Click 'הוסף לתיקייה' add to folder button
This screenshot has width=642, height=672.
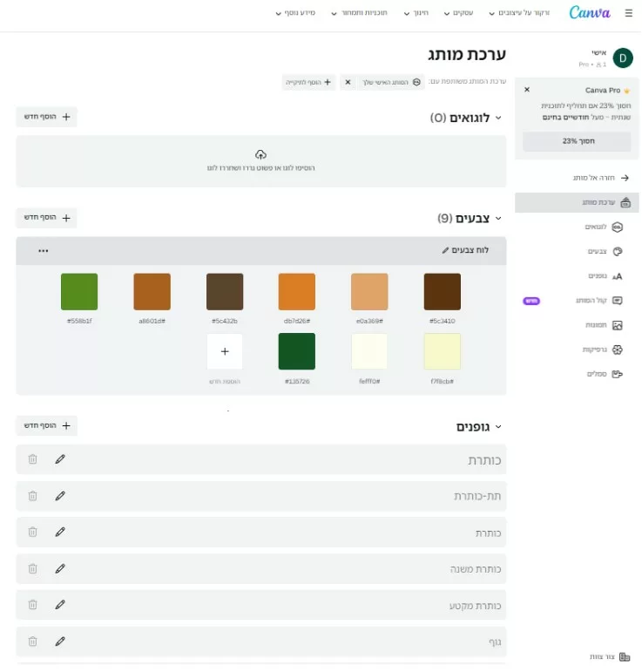pos(308,82)
